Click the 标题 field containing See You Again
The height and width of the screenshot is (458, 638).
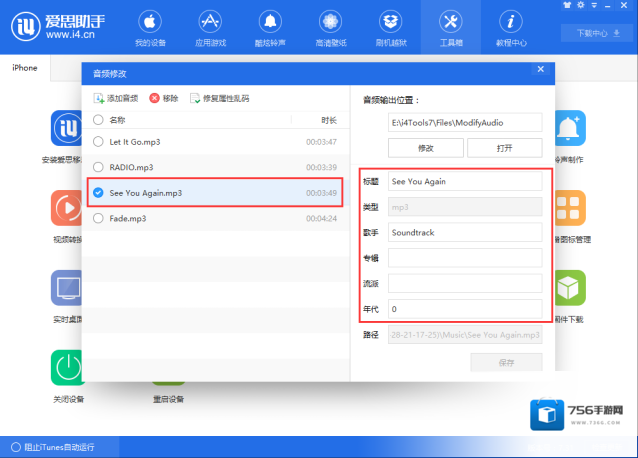465,181
